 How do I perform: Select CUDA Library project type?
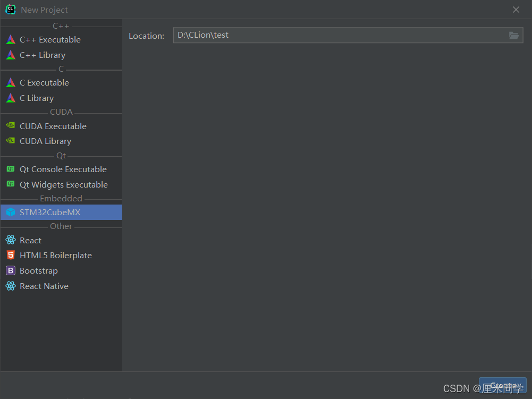(45, 141)
